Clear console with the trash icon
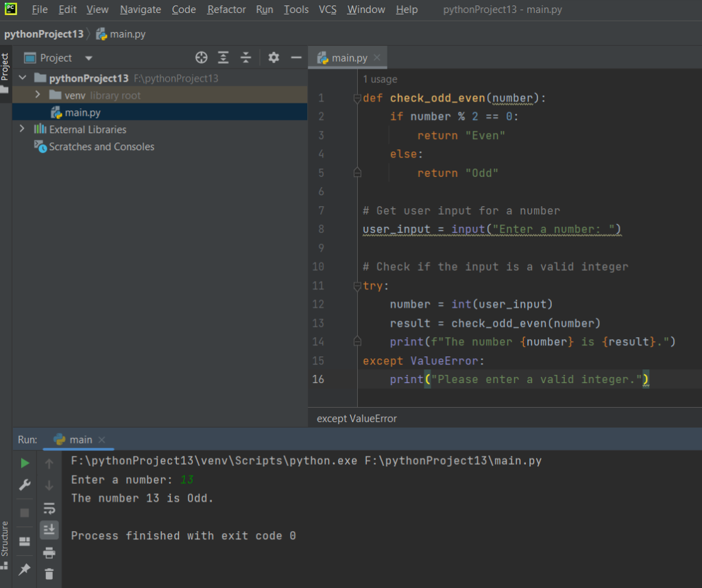This screenshot has width=702, height=588. click(49, 574)
